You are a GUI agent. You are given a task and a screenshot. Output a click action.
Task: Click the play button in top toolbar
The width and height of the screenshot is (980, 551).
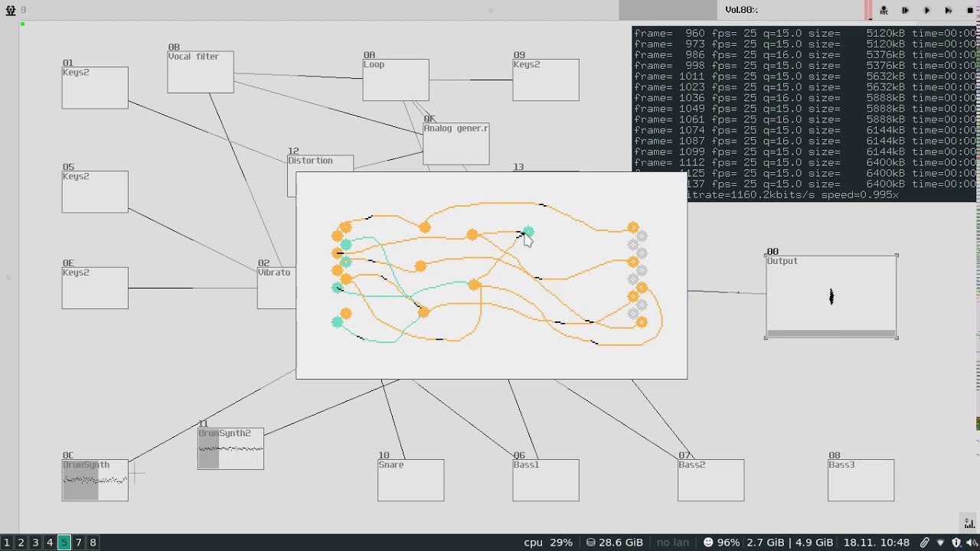tap(926, 10)
